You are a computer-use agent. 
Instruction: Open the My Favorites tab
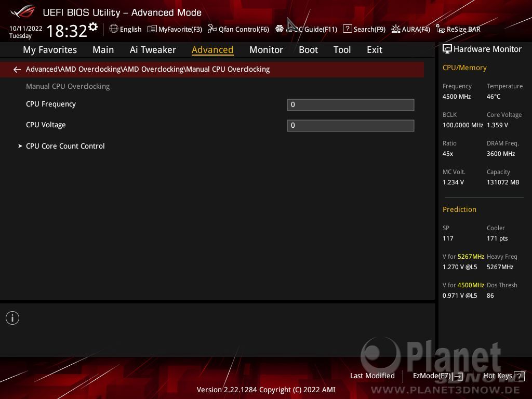(50, 50)
